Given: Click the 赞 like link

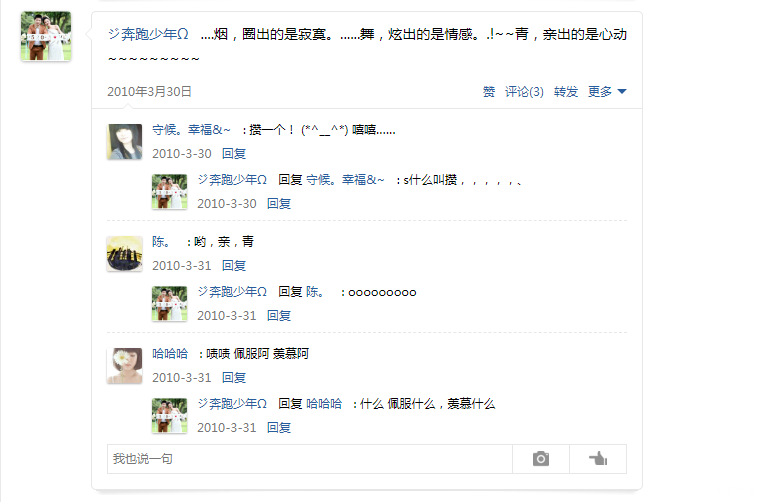Looking at the screenshot, I should pyautogui.click(x=489, y=91).
